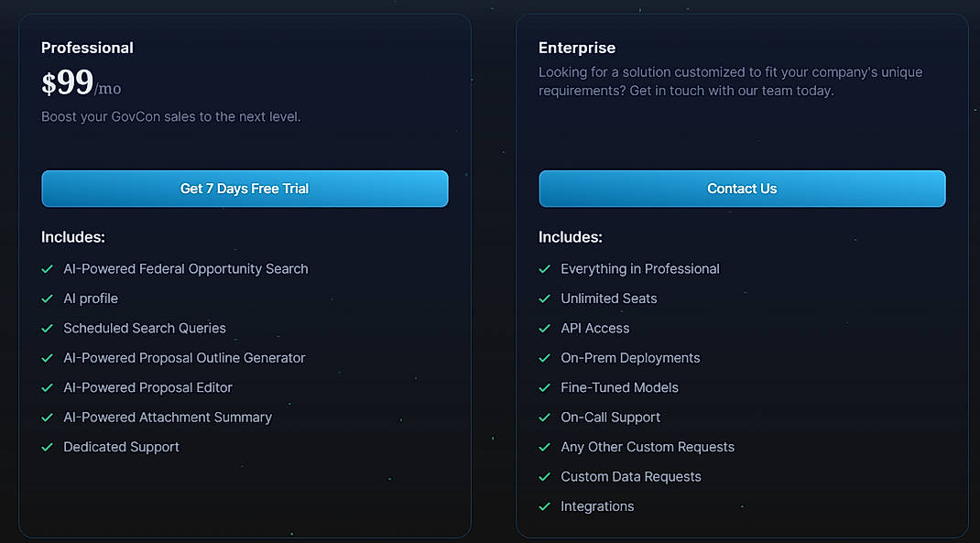
Task: Click 'Boost your GovCon sales' tagline
Action: [x=170, y=117]
